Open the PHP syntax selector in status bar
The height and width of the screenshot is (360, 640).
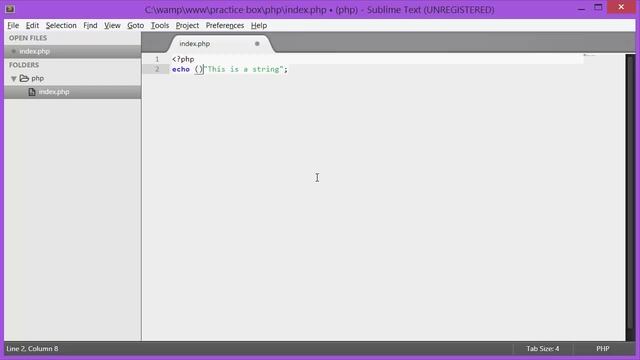602,349
